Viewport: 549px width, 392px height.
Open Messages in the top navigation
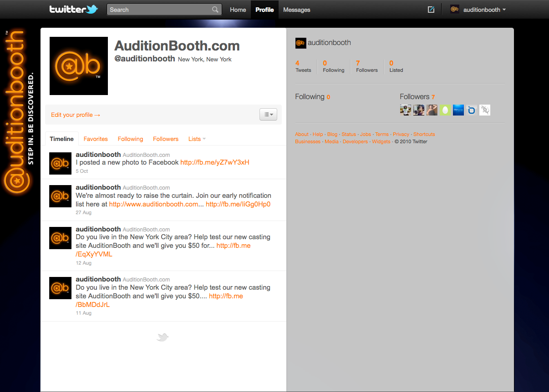pos(297,10)
